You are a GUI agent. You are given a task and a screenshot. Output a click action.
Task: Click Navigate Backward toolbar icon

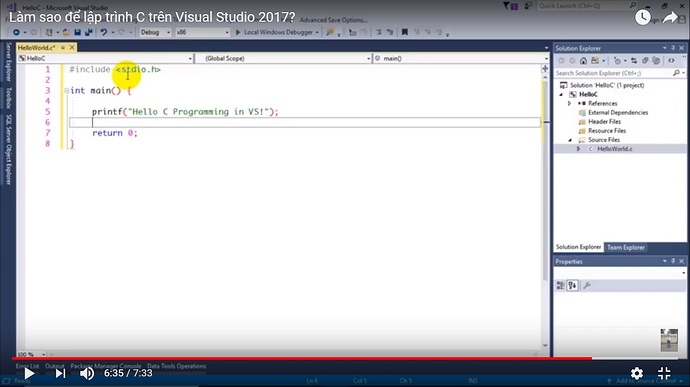(x=16, y=32)
